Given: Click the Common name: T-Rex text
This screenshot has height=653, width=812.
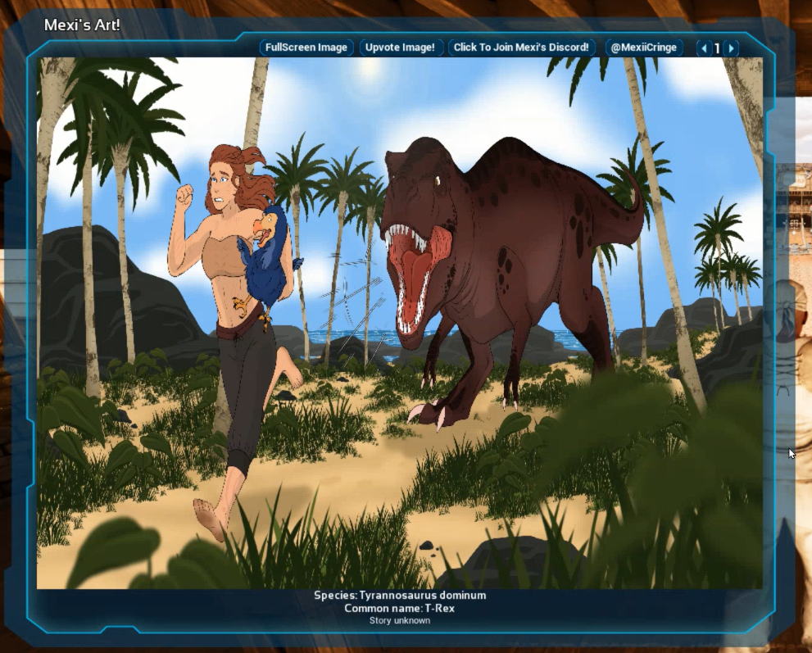Looking at the screenshot, I should click(x=401, y=609).
